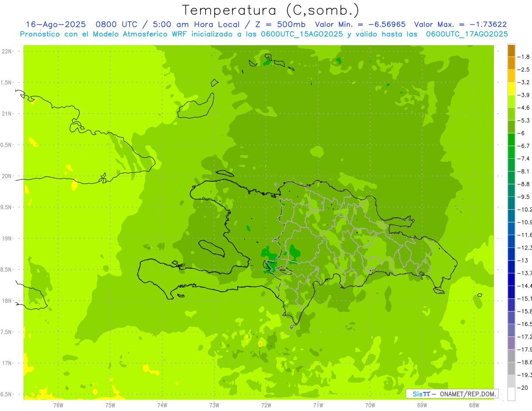Click the "21N" latitude label
The image size is (532, 411).
tap(7, 114)
